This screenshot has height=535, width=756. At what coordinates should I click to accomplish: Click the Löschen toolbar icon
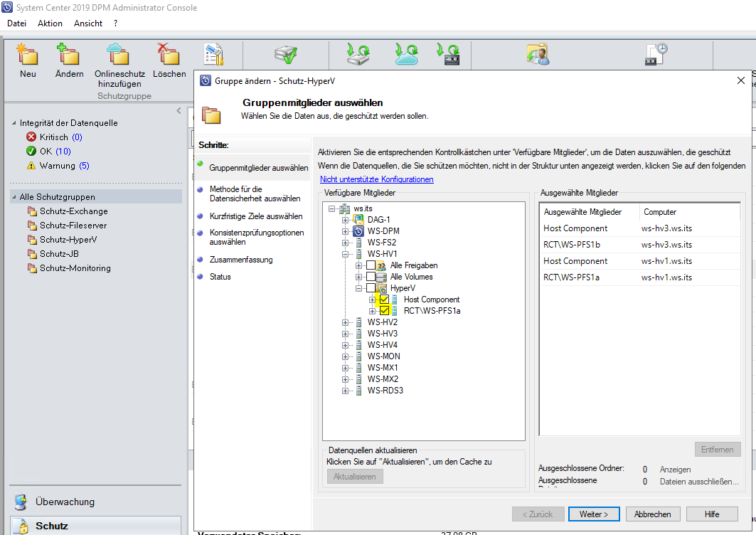[x=169, y=54]
